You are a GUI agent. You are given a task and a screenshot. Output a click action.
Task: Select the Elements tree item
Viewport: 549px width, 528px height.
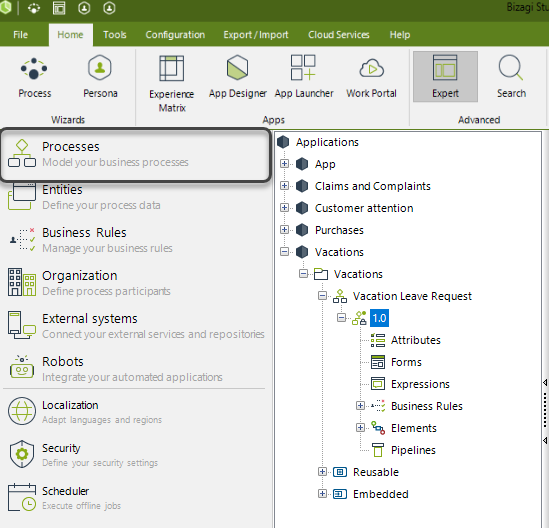coord(414,428)
